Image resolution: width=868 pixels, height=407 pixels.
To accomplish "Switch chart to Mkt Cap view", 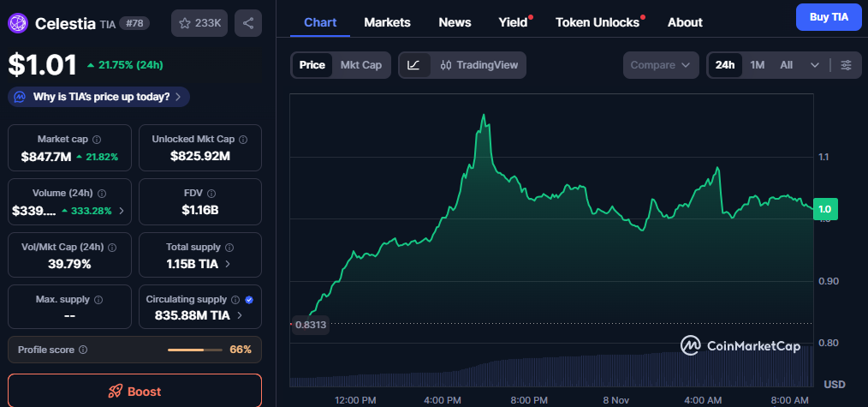I will pyautogui.click(x=361, y=65).
